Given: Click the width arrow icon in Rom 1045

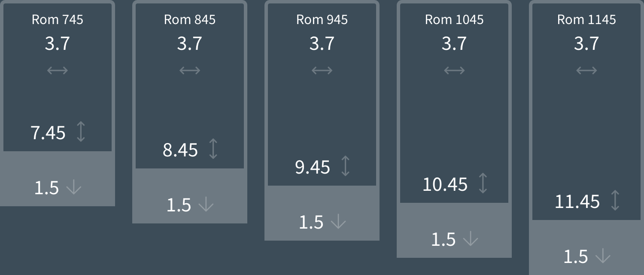Looking at the screenshot, I should tap(454, 70).
